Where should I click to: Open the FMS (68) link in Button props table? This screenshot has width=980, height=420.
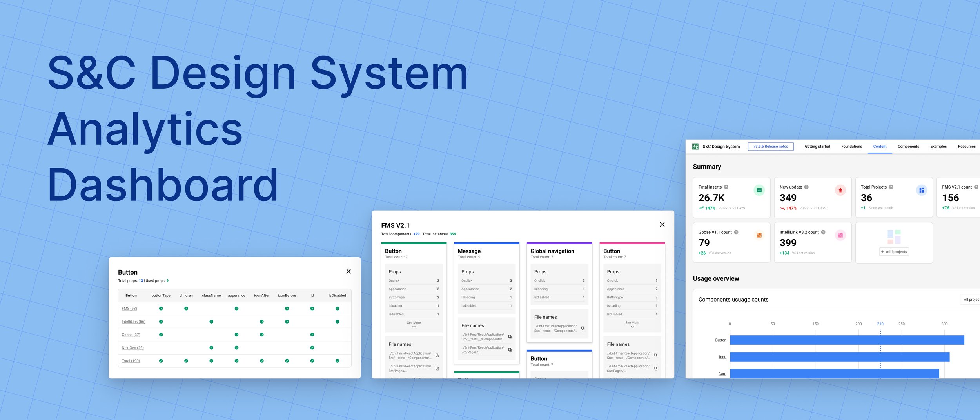pyautogui.click(x=129, y=309)
